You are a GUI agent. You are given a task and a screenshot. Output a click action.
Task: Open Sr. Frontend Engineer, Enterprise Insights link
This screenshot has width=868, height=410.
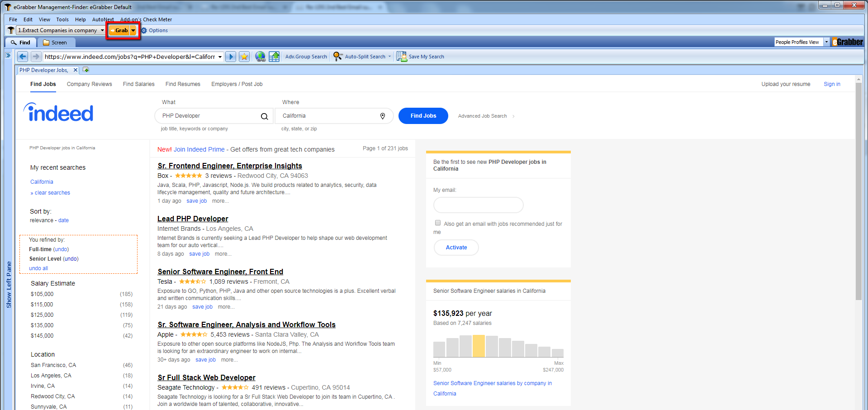[x=230, y=166]
